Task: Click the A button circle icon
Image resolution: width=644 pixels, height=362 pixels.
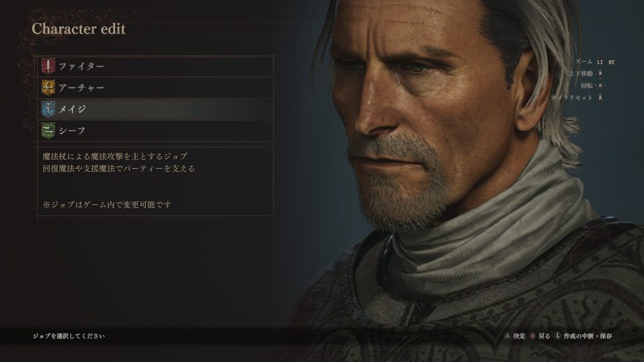Action: pyautogui.click(x=508, y=336)
